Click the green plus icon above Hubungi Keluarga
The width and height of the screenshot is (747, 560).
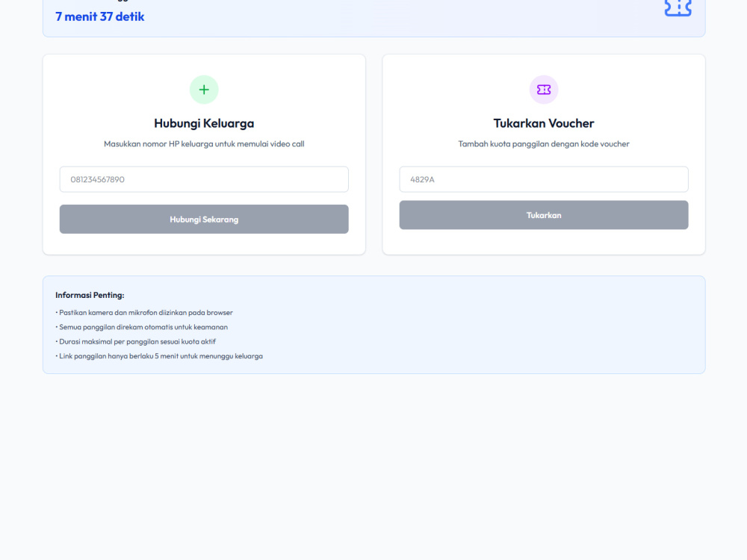tap(204, 90)
